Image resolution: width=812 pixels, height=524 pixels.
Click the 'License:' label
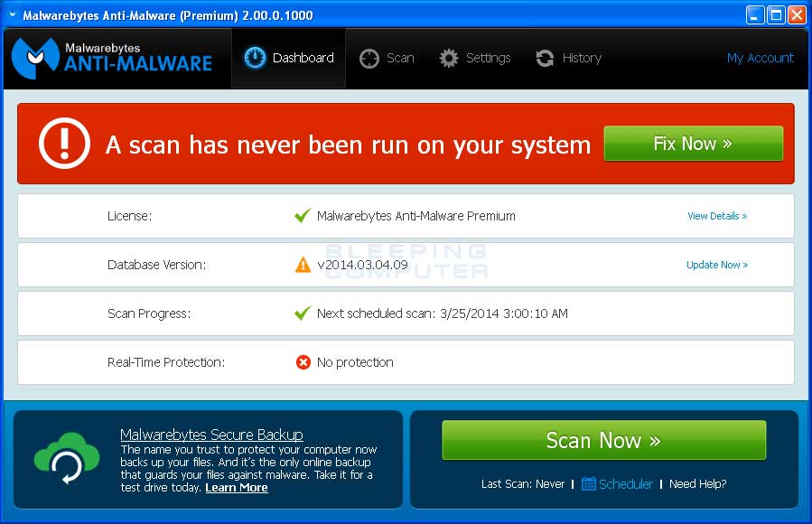(x=129, y=216)
